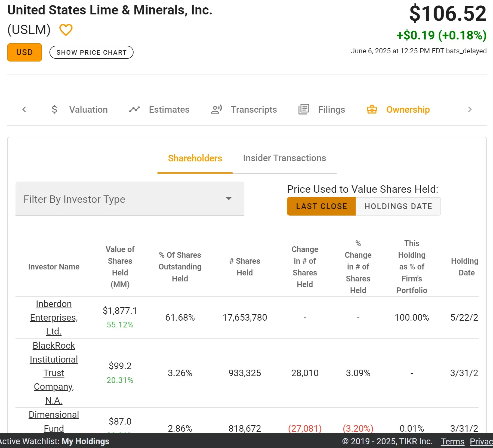Open the Estimates tab
Viewport: 493px width, 448px height.
click(x=169, y=109)
